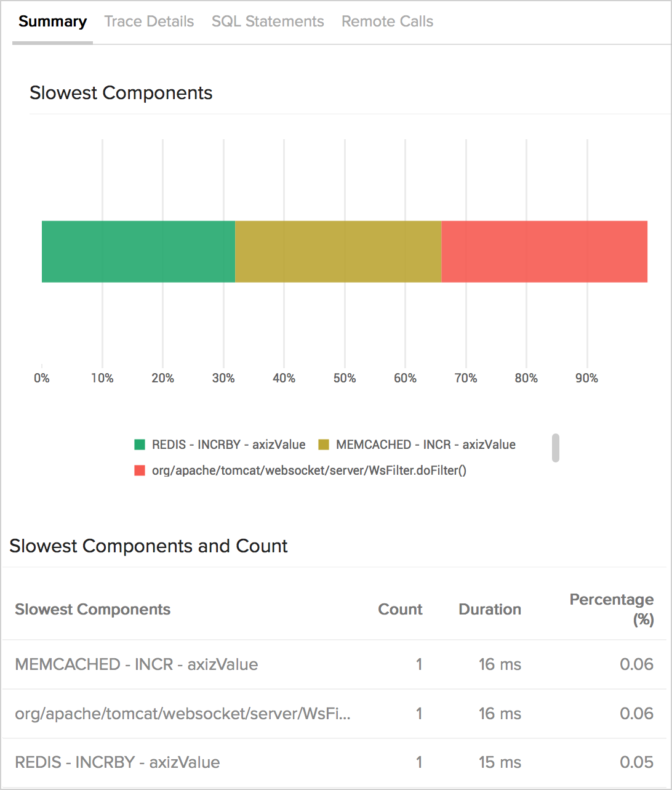Click the olive MEMCACHED bar segment
This screenshot has width=672, height=790.
(338, 251)
